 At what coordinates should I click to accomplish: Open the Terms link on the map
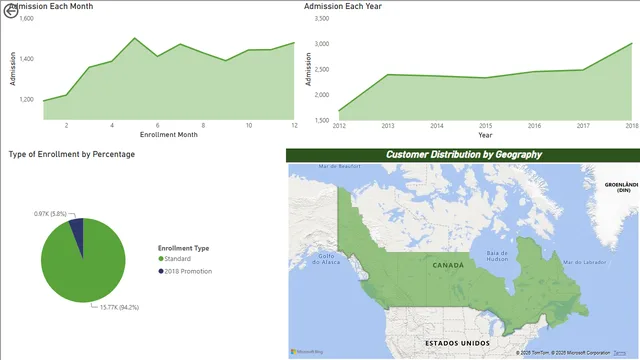pos(619,353)
